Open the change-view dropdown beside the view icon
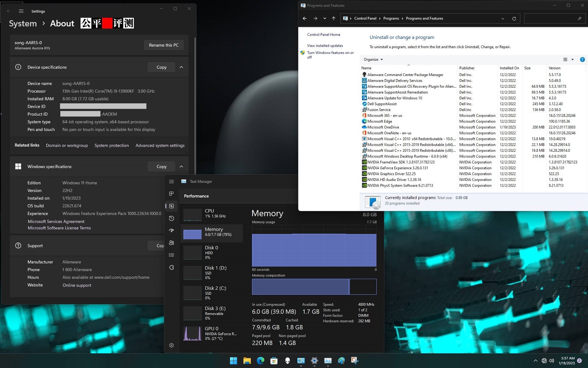588x368 pixels. pyautogui.click(x=572, y=59)
